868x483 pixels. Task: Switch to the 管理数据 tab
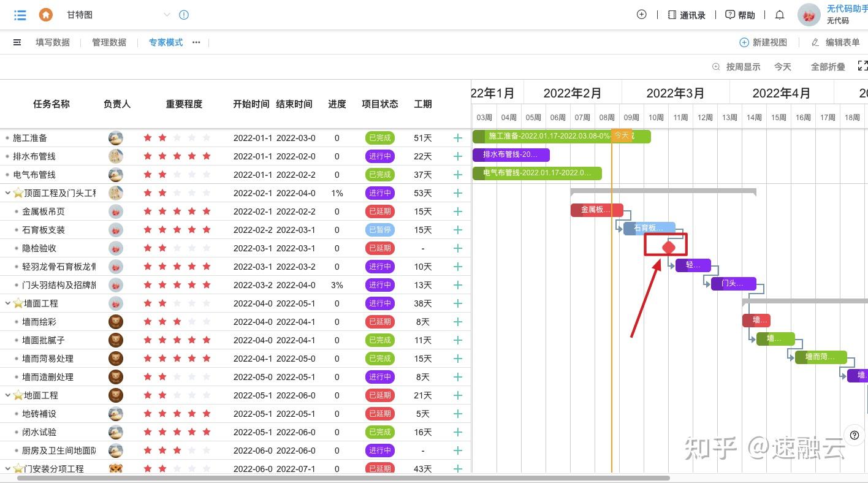(109, 42)
